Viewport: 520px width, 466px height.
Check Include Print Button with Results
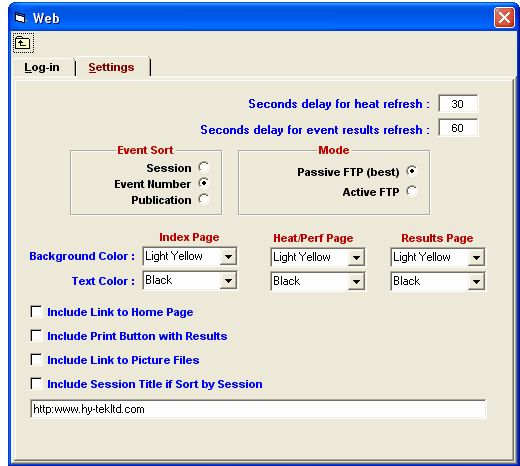click(x=36, y=336)
